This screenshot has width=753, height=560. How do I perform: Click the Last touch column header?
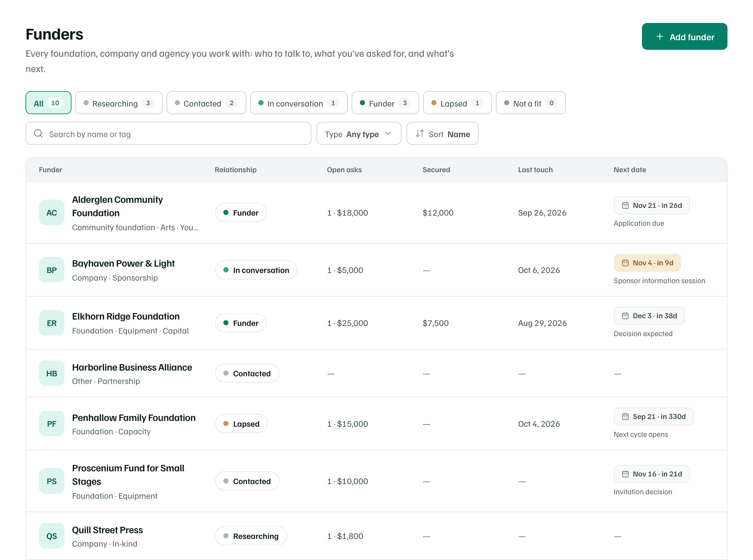pos(535,169)
